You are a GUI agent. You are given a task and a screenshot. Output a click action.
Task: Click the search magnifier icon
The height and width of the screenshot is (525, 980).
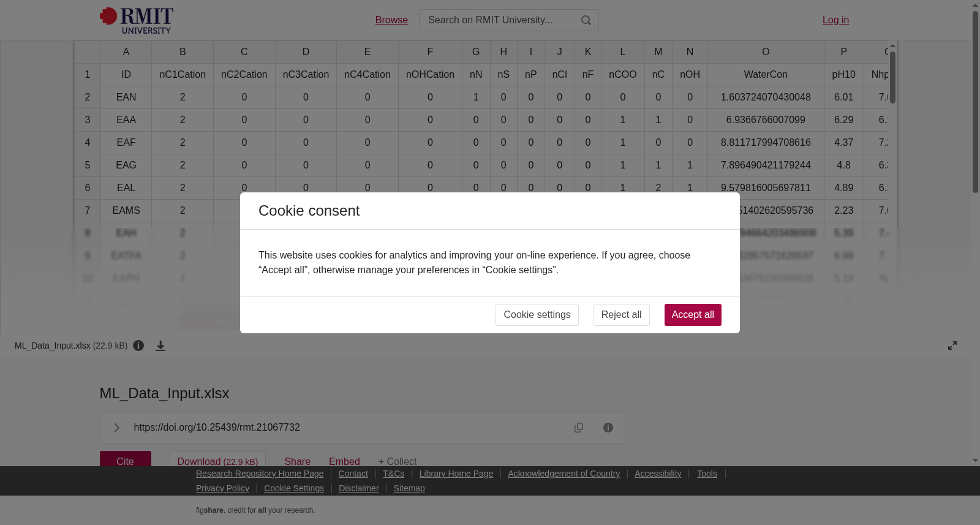pyautogui.click(x=586, y=20)
